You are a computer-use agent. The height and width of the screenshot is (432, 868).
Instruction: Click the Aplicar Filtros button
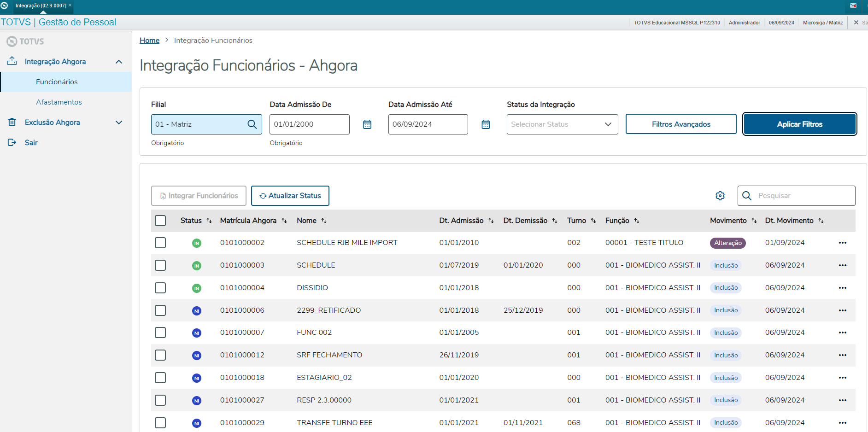[800, 124]
